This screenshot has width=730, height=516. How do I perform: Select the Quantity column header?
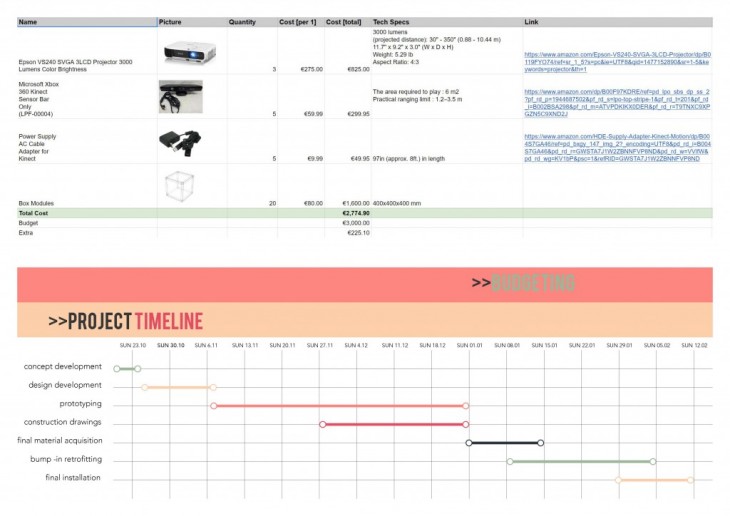[x=242, y=21]
